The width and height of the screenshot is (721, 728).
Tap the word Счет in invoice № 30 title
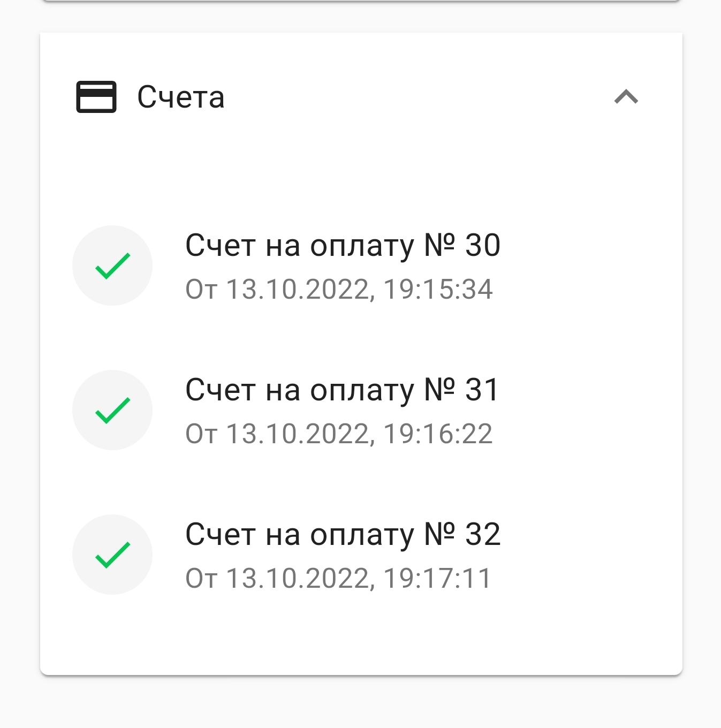click(220, 246)
